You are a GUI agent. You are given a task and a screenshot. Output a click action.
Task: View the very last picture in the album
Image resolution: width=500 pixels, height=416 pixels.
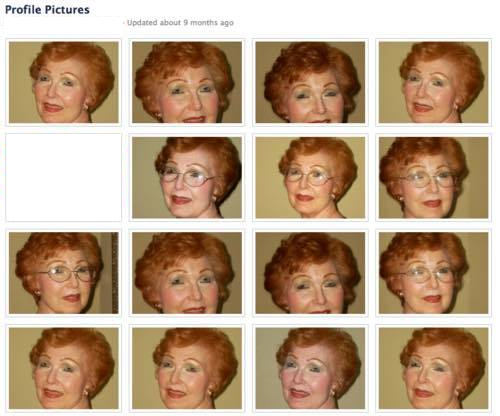tap(434, 368)
